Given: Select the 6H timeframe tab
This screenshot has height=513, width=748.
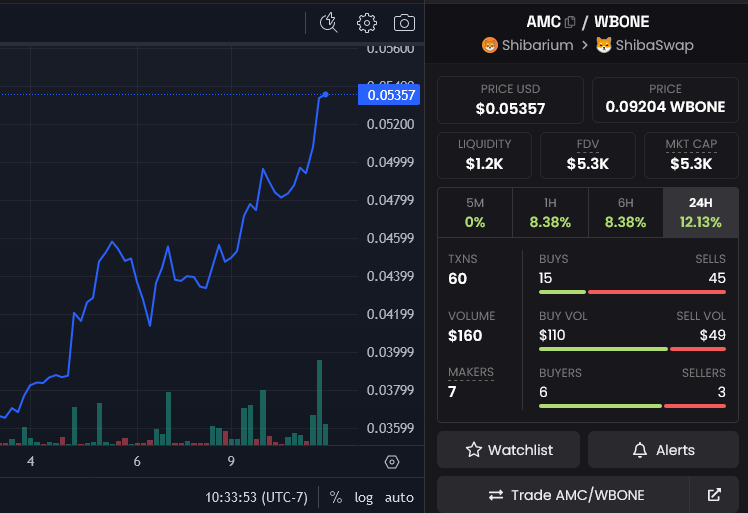Looking at the screenshot, I should pyautogui.click(x=625, y=212).
